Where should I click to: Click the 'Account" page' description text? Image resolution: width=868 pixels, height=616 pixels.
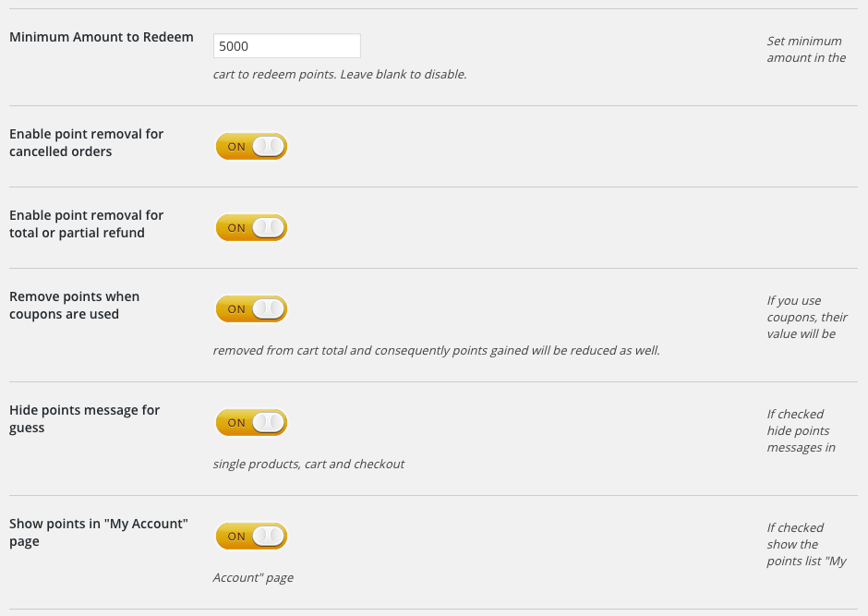(x=252, y=578)
